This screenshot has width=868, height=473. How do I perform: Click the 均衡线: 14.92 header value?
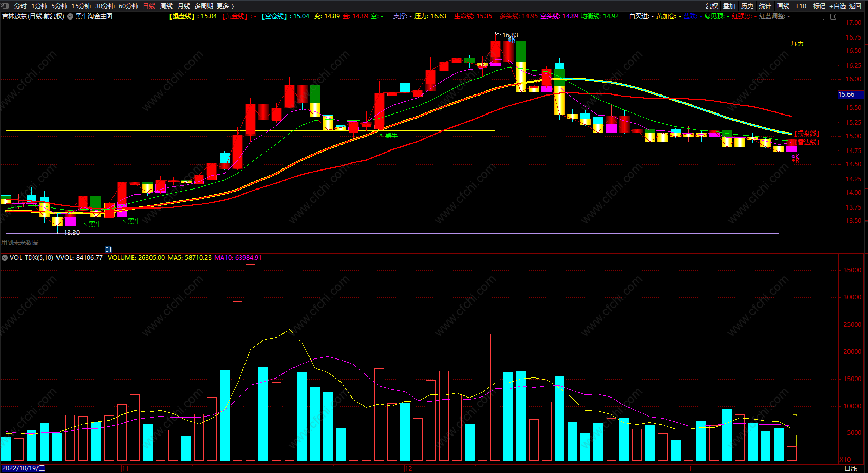tap(600, 16)
